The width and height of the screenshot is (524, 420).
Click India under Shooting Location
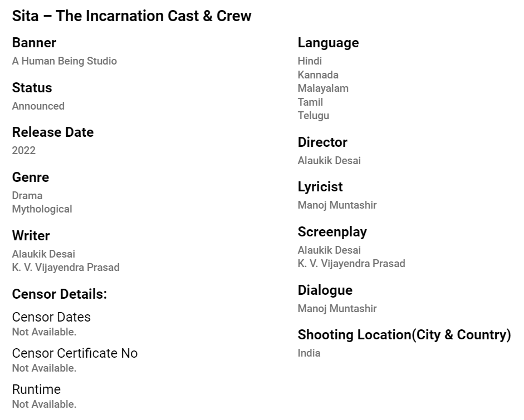309,353
